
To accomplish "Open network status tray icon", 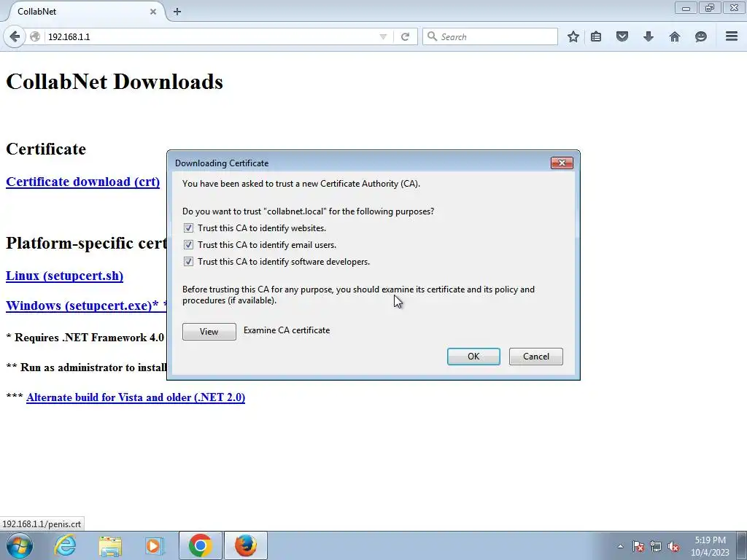I will pyautogui.click(x=656, y=546).
